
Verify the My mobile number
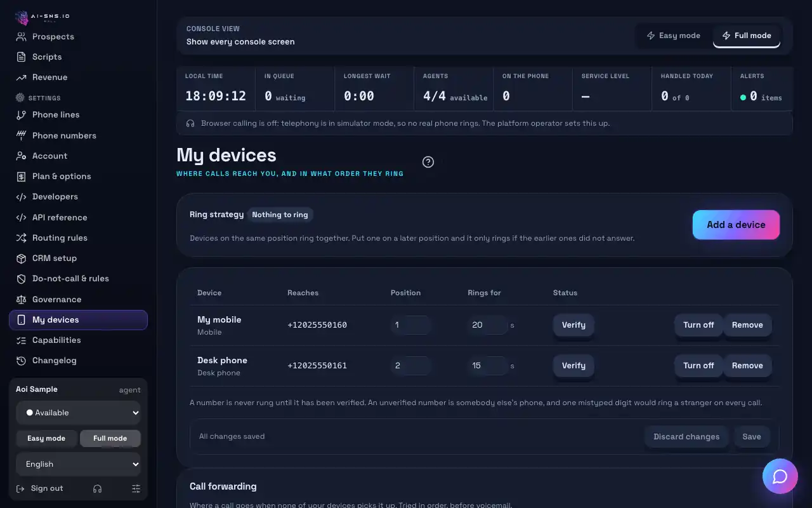point(573,324)
